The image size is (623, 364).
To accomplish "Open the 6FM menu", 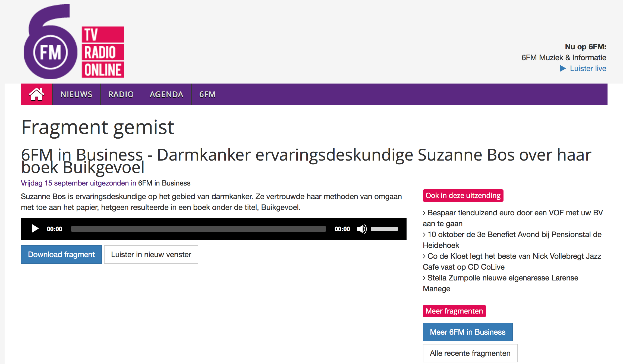I will (207, 94).
